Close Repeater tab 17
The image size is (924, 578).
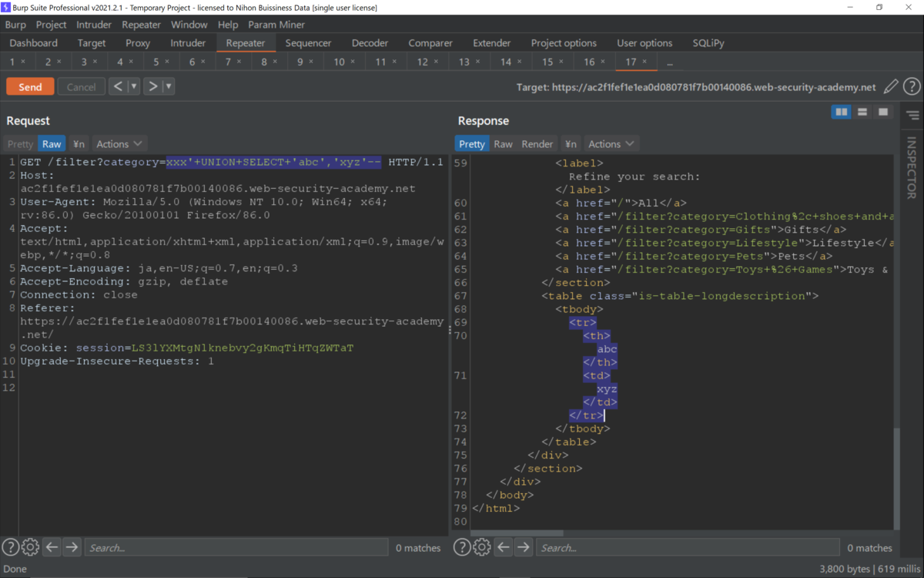pos(644,62)
